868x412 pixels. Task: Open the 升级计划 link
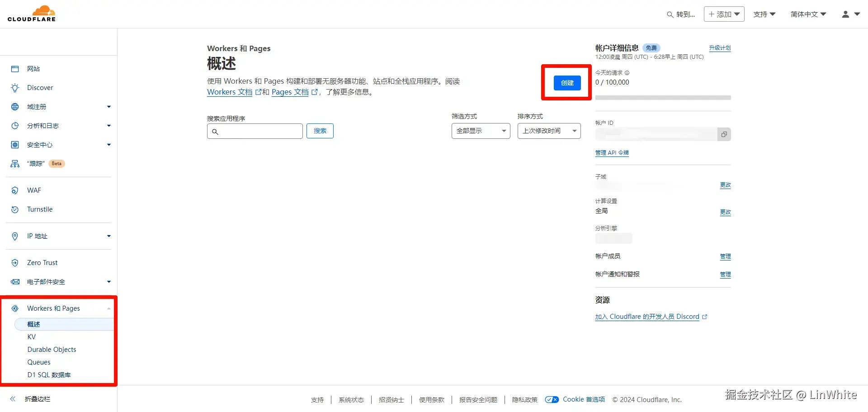pyautogui.click(x=720, y=48)
